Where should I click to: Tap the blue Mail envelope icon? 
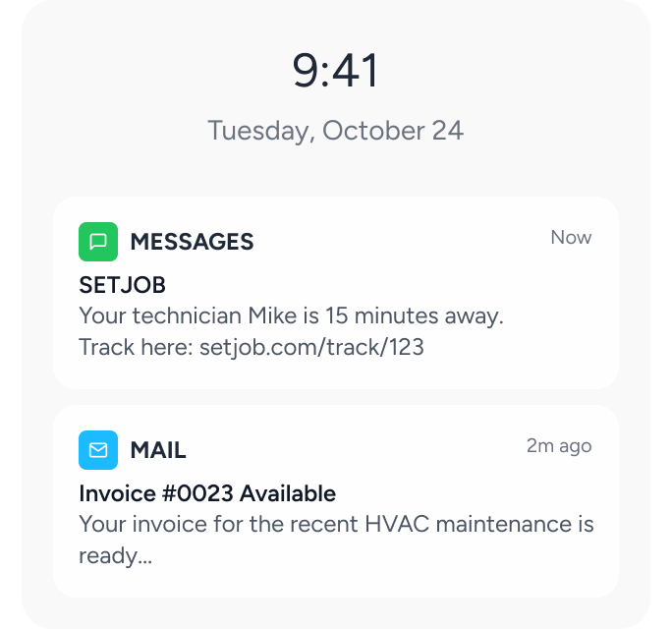[98, 450]
